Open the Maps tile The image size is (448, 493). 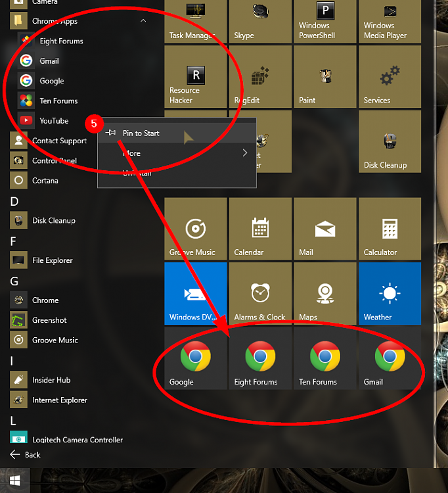pyautogui.click(x=325, y=293)
